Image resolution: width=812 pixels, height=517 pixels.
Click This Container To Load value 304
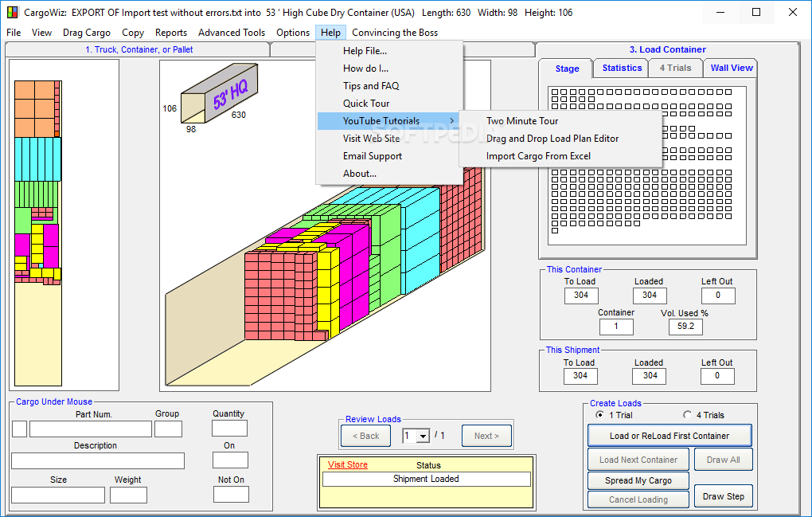point(581,296)
